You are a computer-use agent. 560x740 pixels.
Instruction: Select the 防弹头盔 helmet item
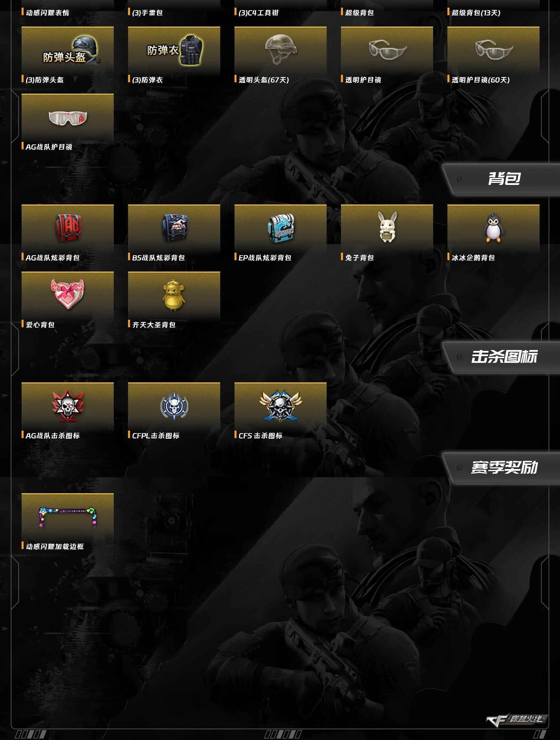68,50
